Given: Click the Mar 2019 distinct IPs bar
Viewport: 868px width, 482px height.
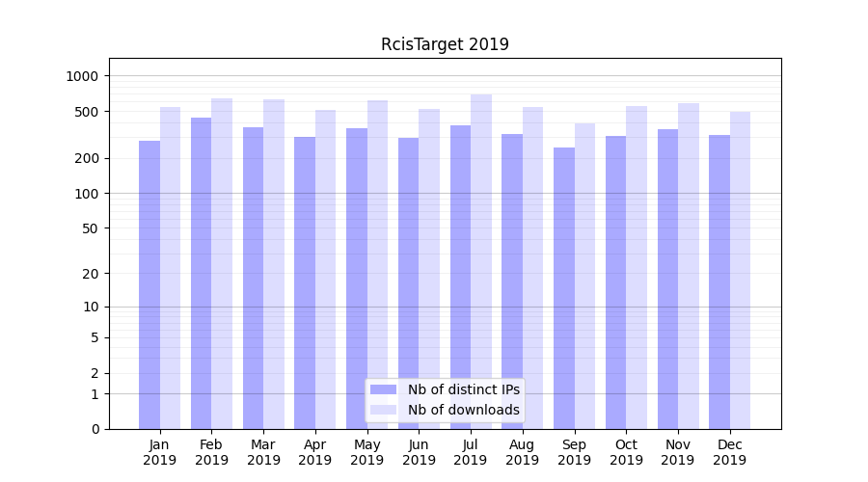Looking at the screenshot, I should click(x=253, y=278).
